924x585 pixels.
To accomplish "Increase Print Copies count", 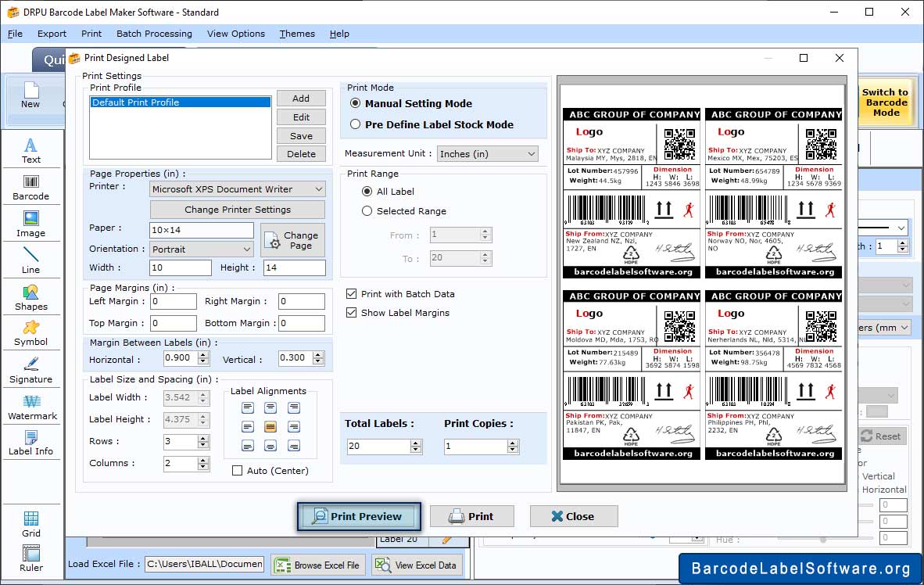I will pyautogui.click(x=513, y=443).
